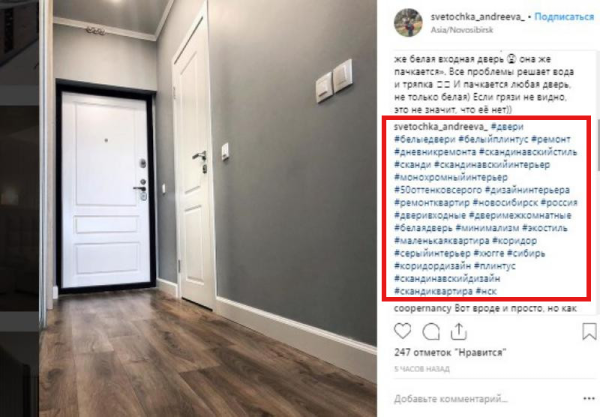
Task: Open more options three-dots icon
Action: click(589, 399)
